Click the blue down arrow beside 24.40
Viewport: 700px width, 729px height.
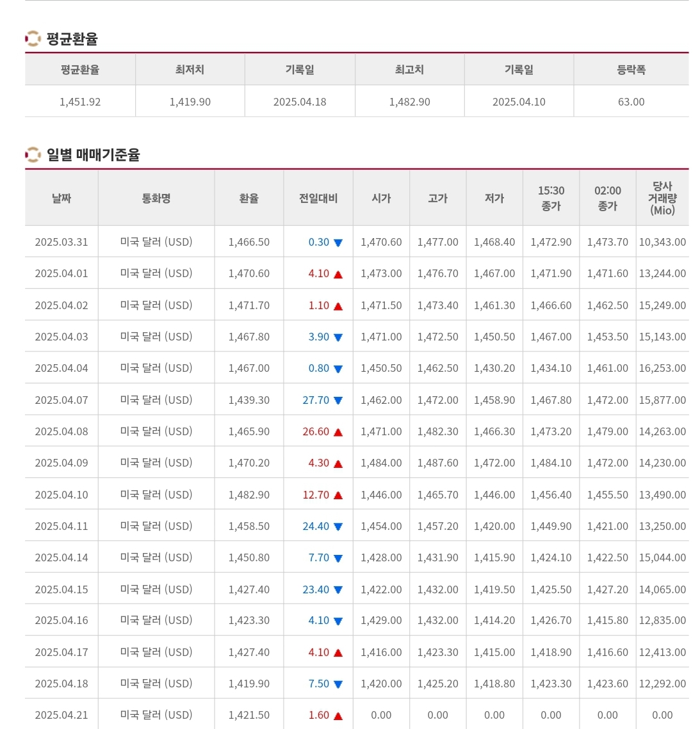338,527
